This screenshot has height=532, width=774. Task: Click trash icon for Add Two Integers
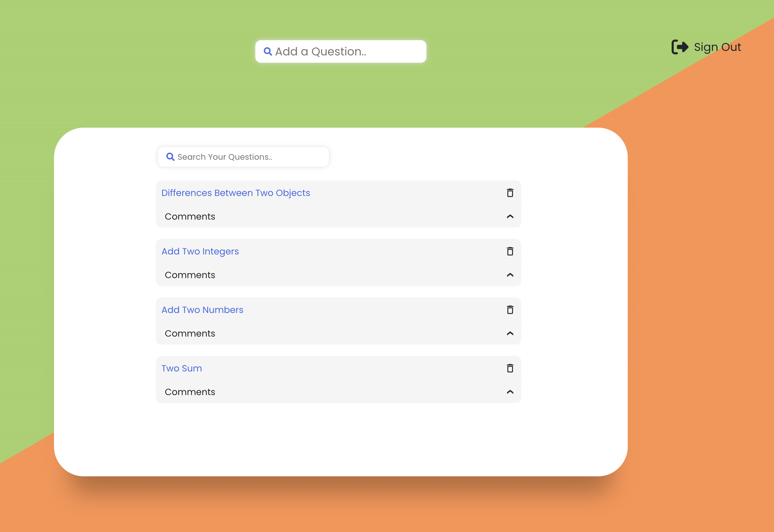[x=510, y=251]
